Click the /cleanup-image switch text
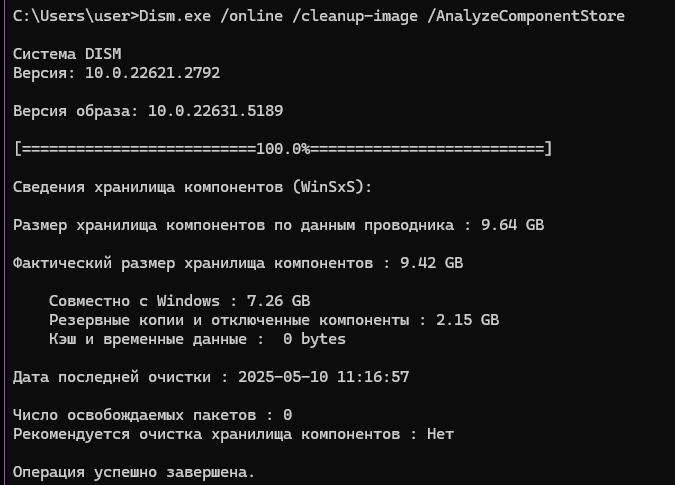 (x=355, y=16)
